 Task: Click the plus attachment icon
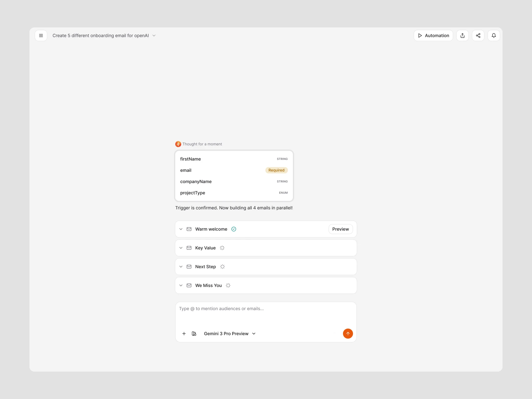point(184,334)
